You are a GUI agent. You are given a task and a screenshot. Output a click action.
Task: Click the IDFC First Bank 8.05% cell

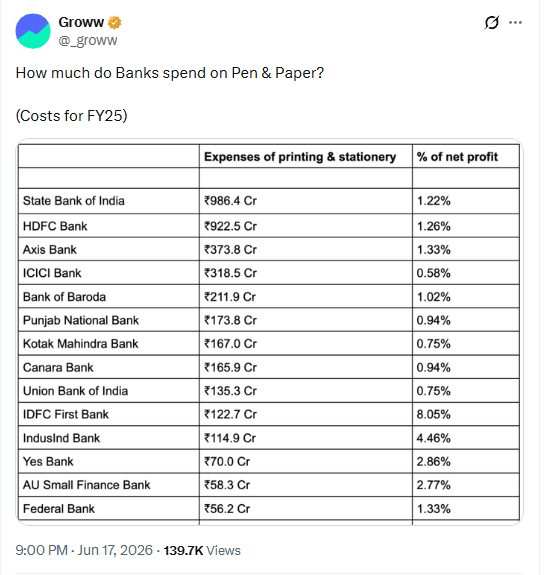466,414
